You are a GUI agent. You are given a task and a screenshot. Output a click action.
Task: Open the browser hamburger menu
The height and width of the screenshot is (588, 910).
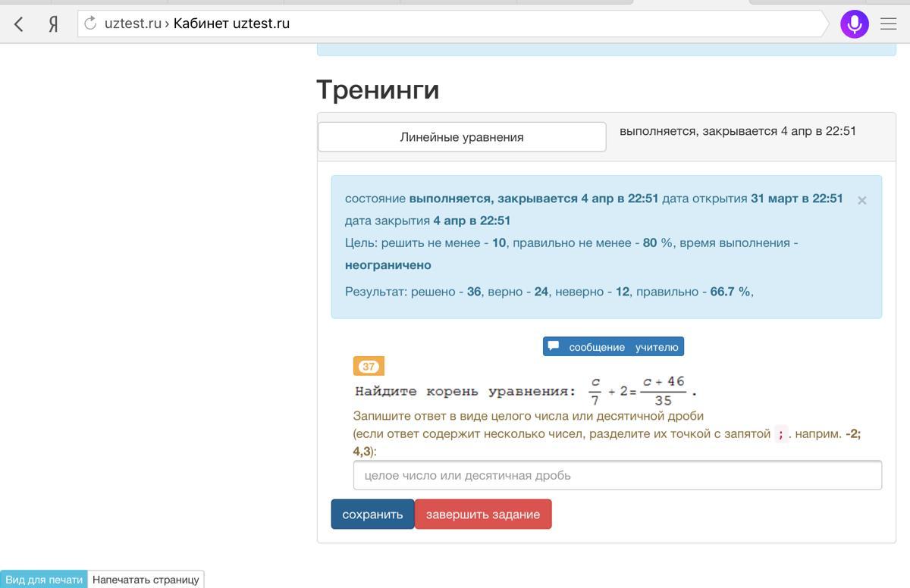point(888,23)
